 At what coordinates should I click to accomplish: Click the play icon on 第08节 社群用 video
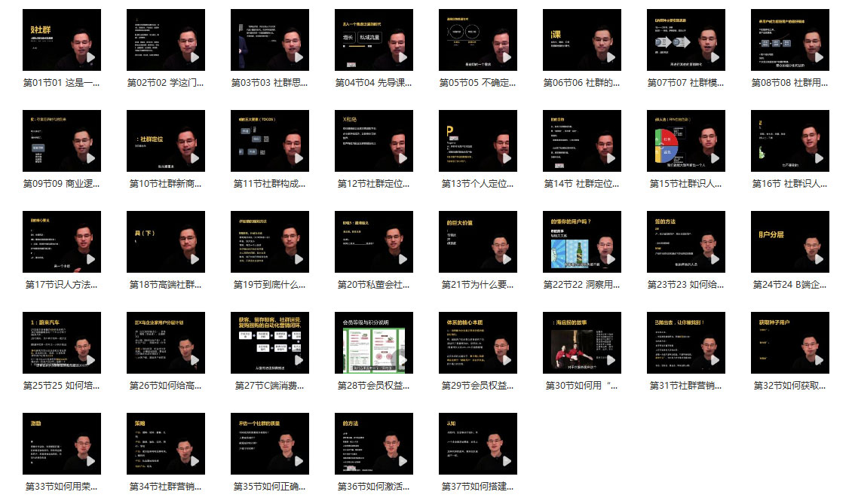pos(819,57)
